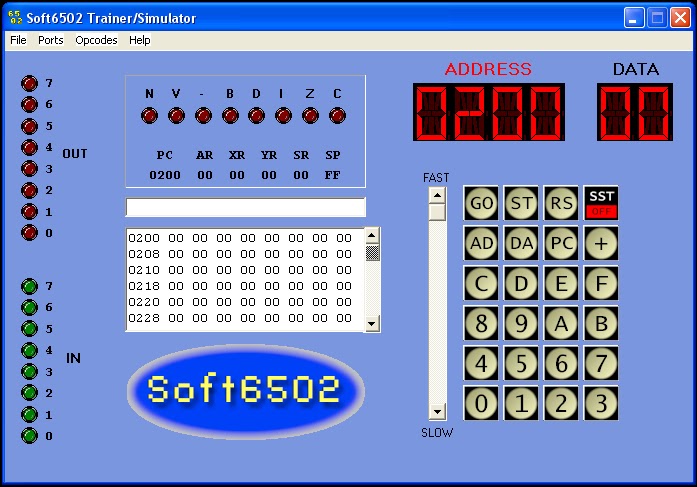Click red OUT port LED 0
697x487 pixels.
tap(29, 233)
